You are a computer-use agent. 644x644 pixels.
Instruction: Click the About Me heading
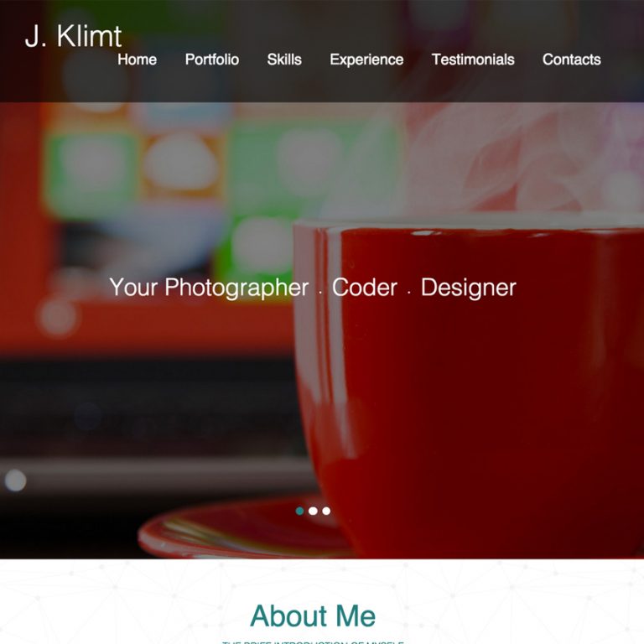(313, 615)
